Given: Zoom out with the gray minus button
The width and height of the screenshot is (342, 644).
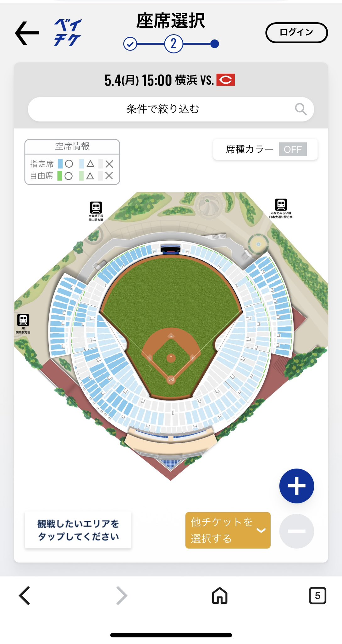Looking at the screenshot, I should [296, 531].
